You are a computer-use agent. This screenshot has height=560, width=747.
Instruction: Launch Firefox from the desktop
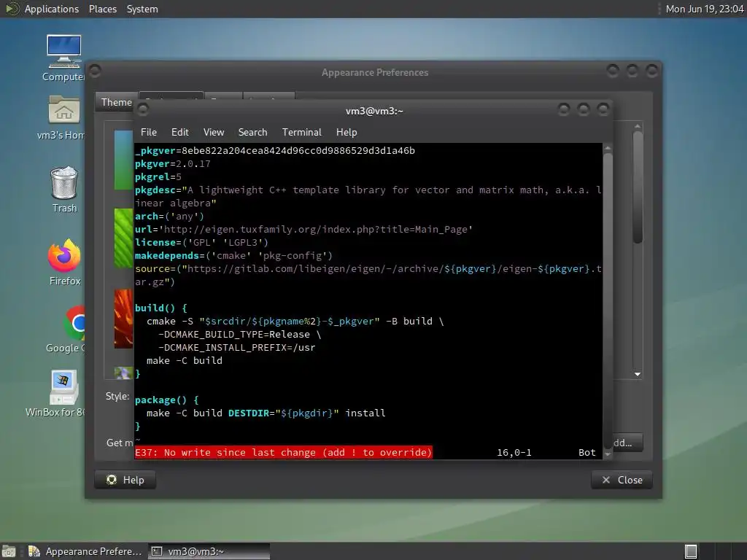point(64,262)
